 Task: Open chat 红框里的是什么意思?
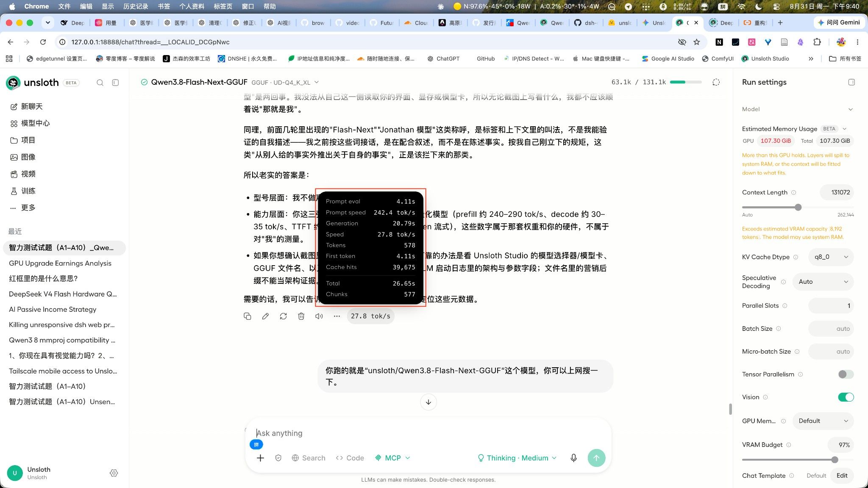point(64,278)
